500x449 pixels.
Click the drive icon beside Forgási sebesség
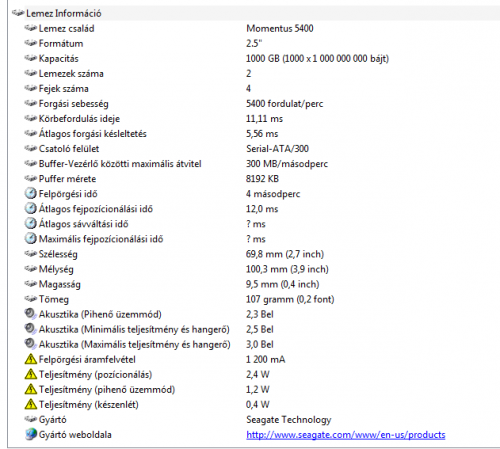(x=31, y=103)
